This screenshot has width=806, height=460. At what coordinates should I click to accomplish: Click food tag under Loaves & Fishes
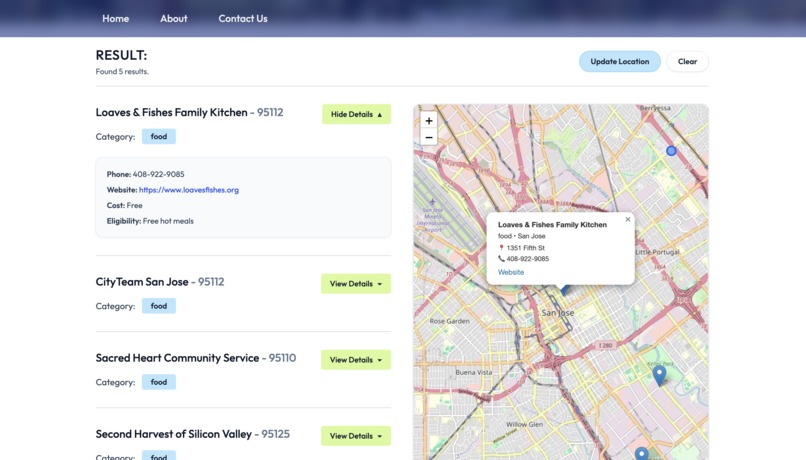coord(159,136)
